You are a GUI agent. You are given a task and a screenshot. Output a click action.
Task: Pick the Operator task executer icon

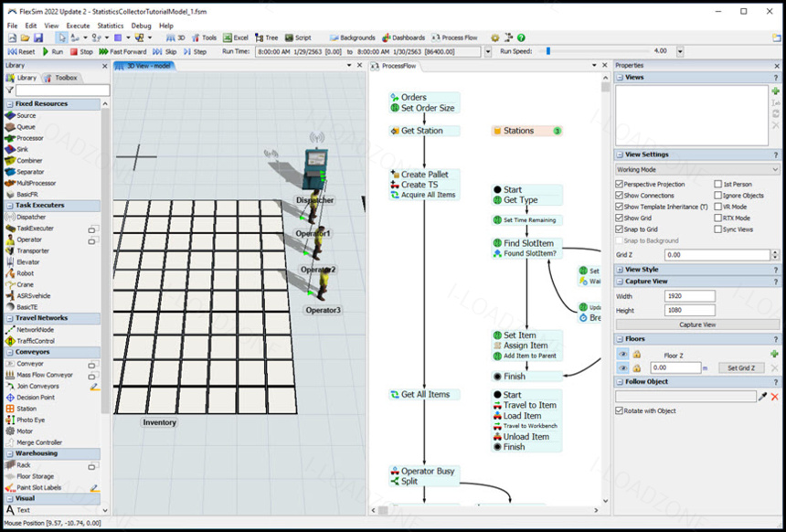pos(10,239)
